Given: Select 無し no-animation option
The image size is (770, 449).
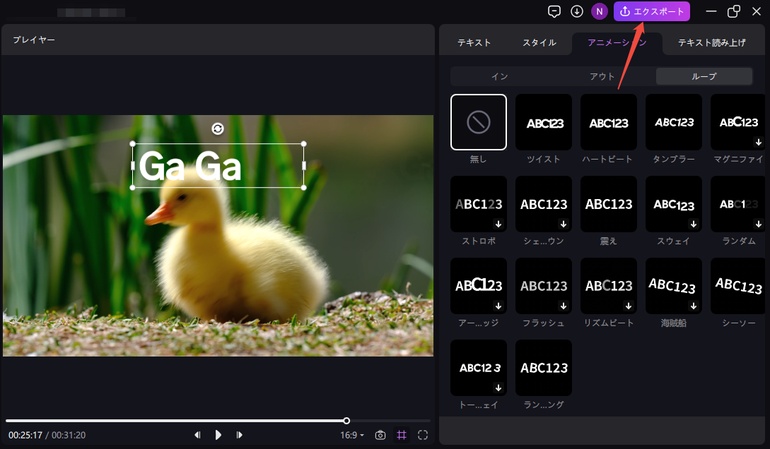Looking at the screenshot, I should (478, 122).
